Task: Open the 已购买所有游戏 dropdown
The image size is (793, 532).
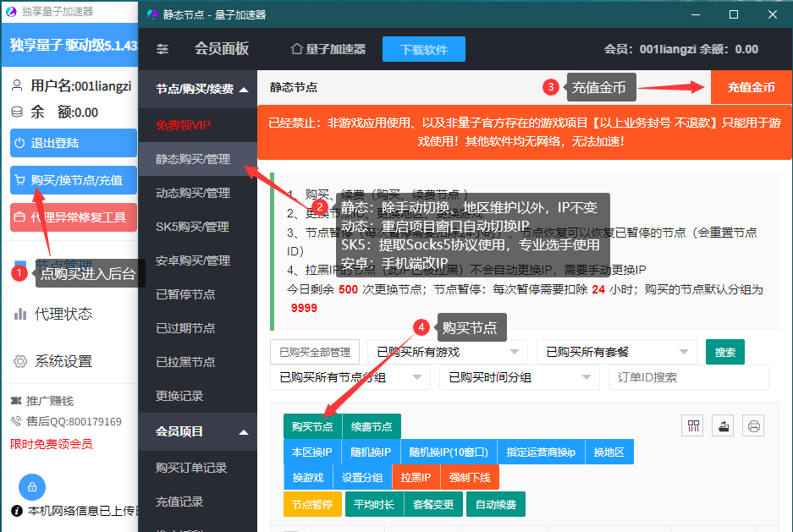Action: click(x=448, y=352)
